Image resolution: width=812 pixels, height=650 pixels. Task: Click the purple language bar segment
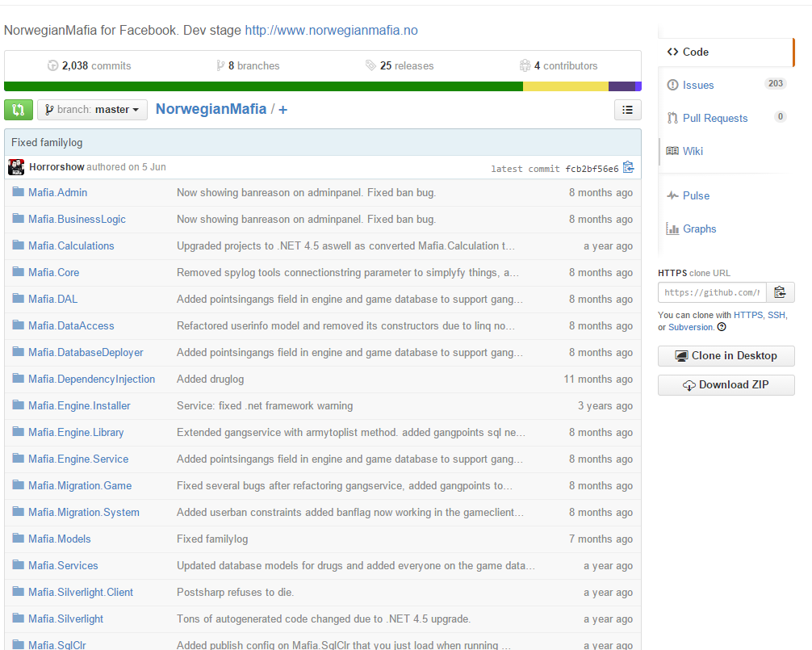point(622,86)
